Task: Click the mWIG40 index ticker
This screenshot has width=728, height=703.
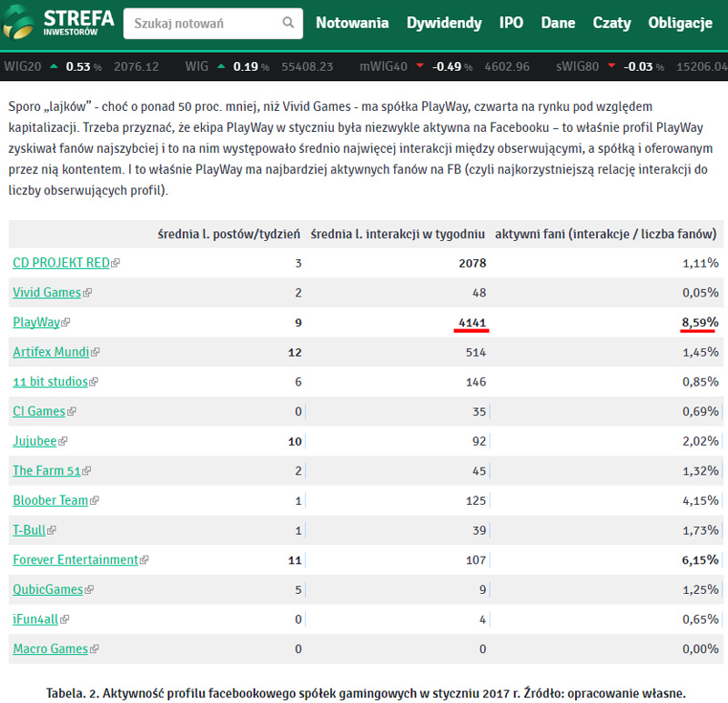Action: tap(444, 66)
